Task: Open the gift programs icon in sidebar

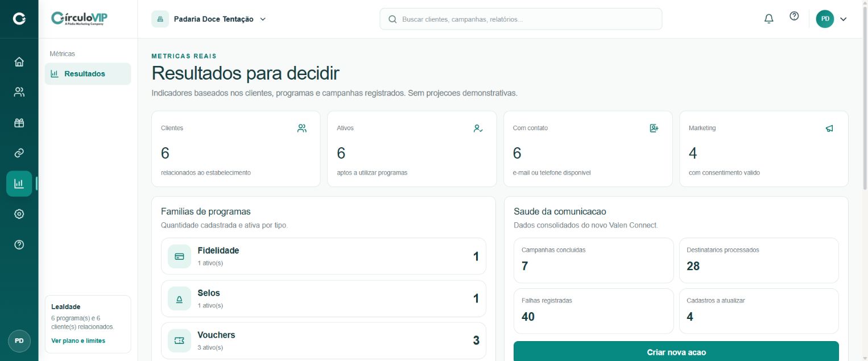Action: [x=19, y=123]
